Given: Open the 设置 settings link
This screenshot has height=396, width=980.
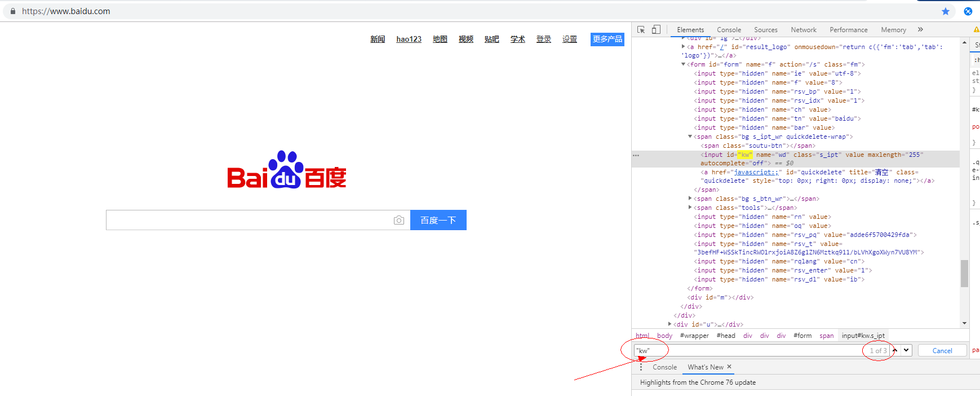Looking at the screenshot, I should tap(570, 39).
